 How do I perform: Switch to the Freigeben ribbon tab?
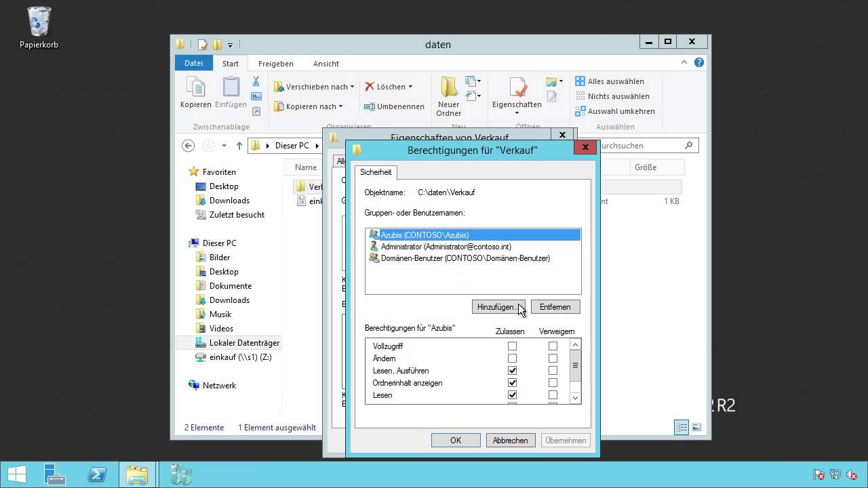(x=275, y=64)
